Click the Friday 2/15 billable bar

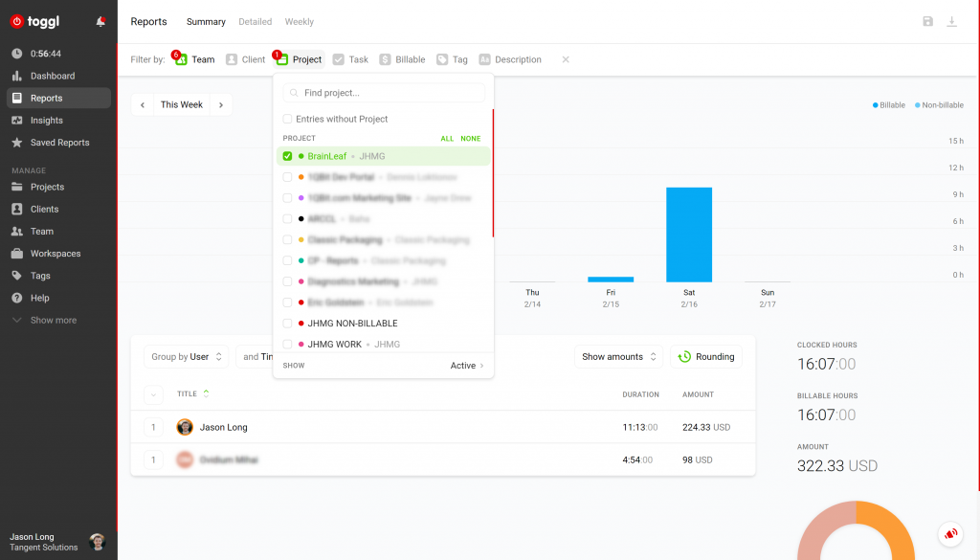[611, 280]
